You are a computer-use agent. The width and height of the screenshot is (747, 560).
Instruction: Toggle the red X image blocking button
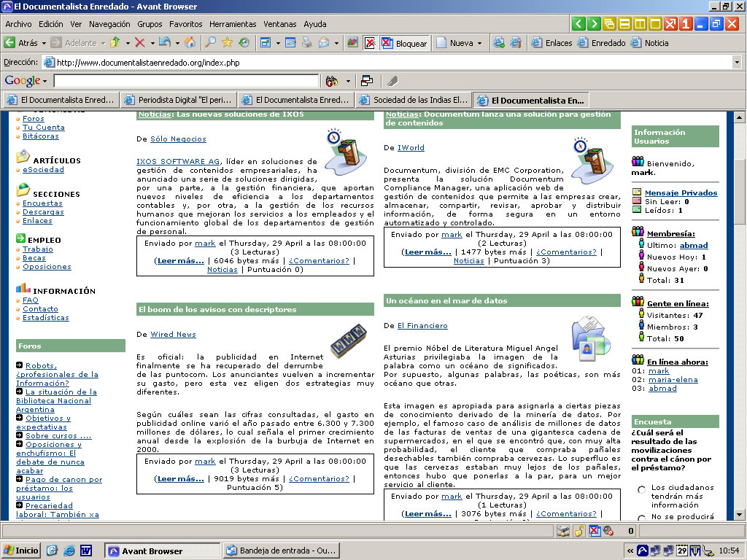click(370, 43)
